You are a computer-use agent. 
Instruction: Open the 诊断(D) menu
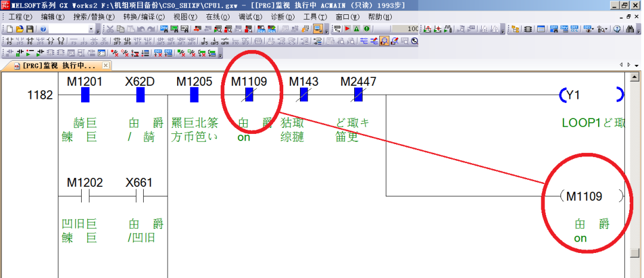pos(283,17)
